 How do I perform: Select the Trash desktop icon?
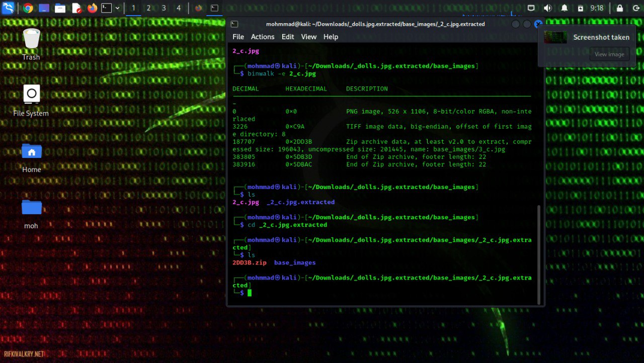coord(31,44)
